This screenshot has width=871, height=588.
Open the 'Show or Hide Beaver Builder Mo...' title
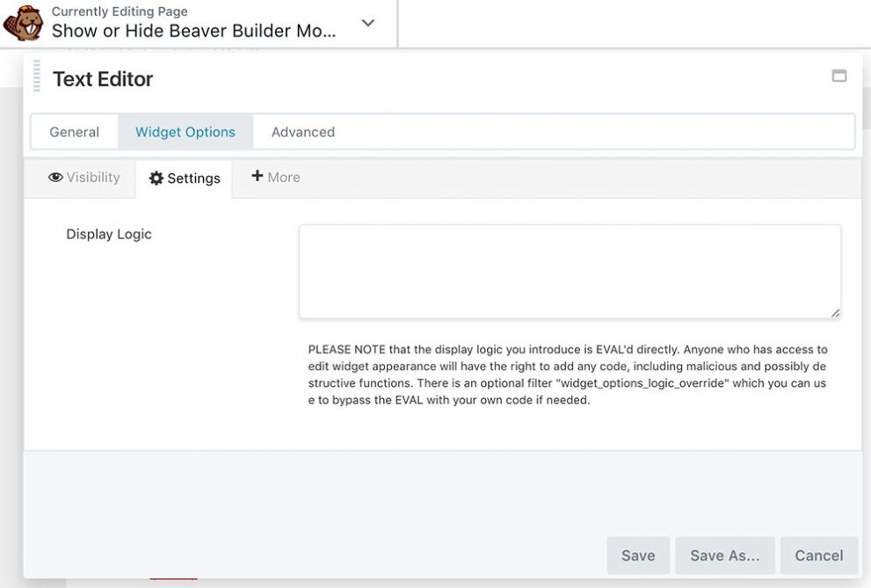pyautogui.click(x=194, y=31)
